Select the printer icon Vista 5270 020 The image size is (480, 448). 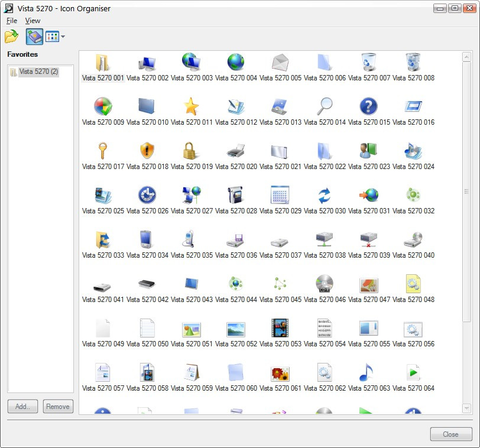(236, 151)
